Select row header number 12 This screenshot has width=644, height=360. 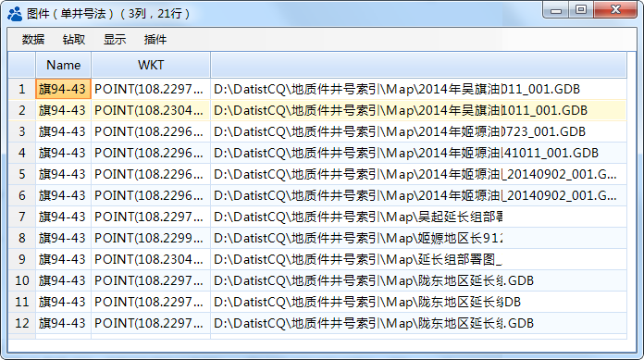pyautogui.click(x=22, y=323)
